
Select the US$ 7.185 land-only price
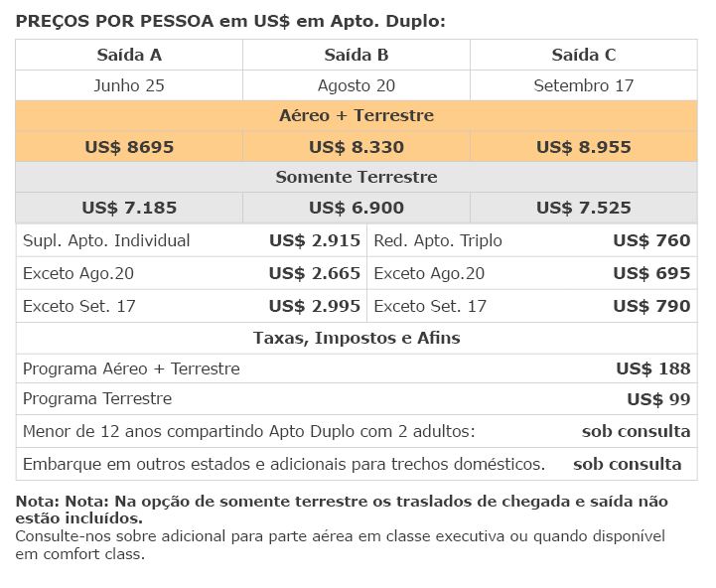pyautogui.click(x=129, y=208)
